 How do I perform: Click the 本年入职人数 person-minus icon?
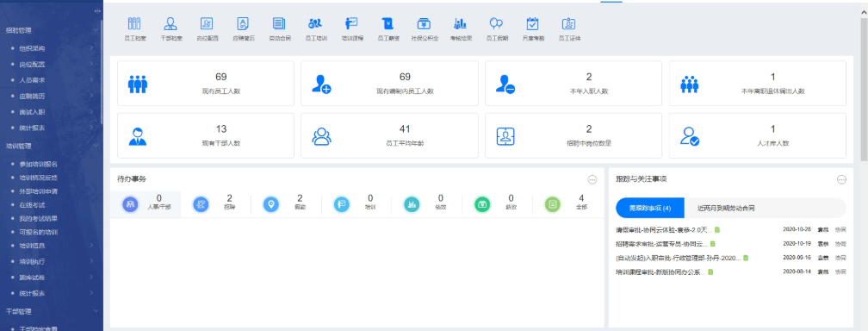point(505,84)
